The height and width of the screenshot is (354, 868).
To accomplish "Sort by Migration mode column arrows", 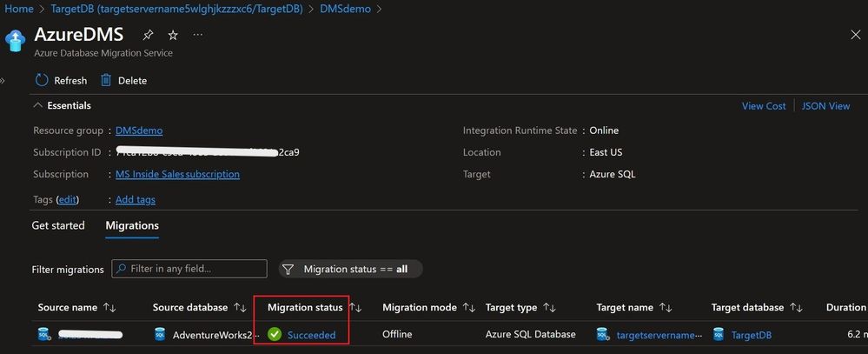I will pyautogui.click(x=469, y=307).
